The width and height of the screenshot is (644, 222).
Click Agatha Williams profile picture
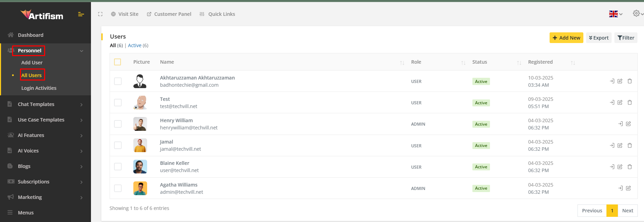coord(140,188)
